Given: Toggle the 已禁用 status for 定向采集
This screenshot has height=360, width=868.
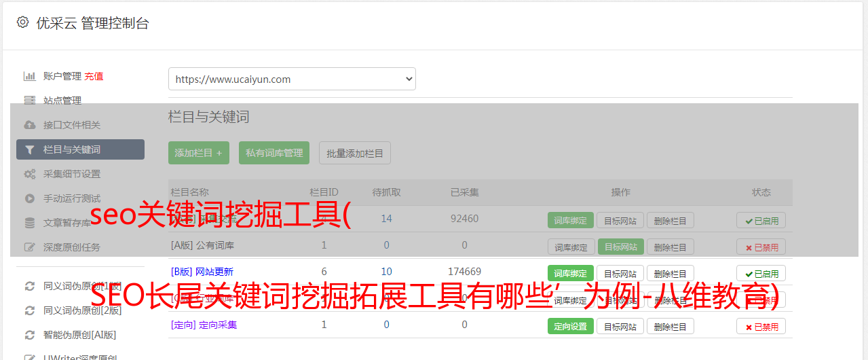Looking at the screenshot, I should (x=761, y=326).
